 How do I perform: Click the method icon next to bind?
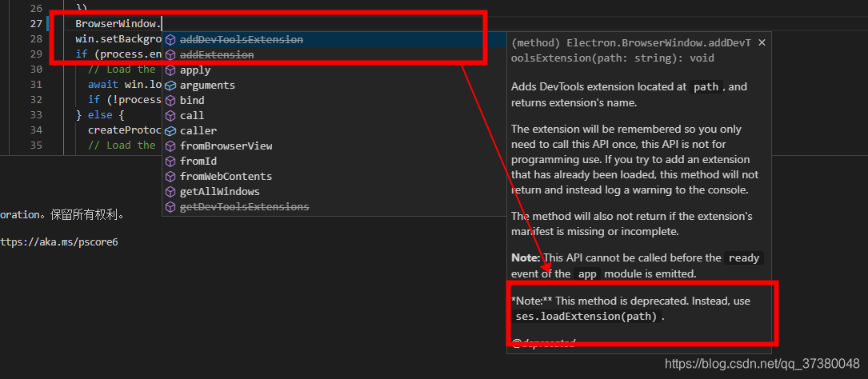170,100
